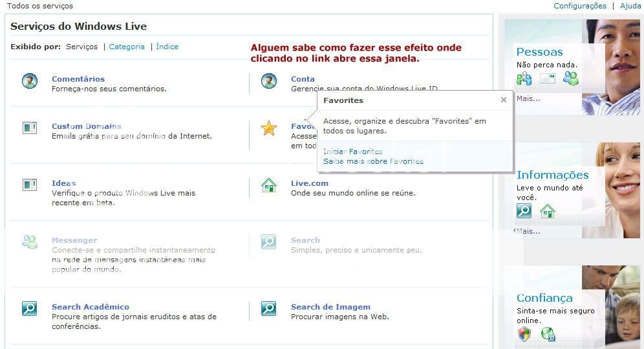
Task: Click the Favorites popup title
Action: 343,100
